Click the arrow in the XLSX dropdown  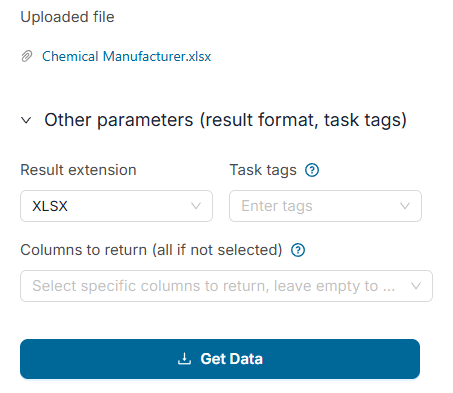[196, 206]
